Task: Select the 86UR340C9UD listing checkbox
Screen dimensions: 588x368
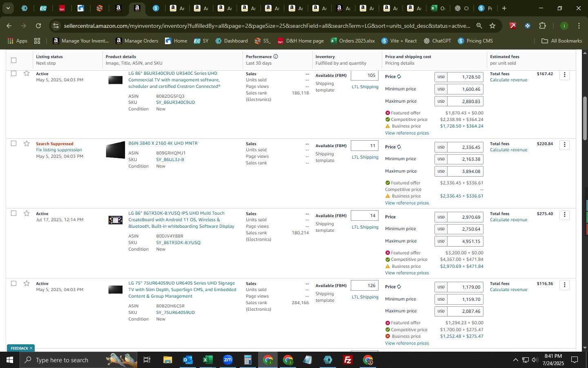Action: (13, 74)
